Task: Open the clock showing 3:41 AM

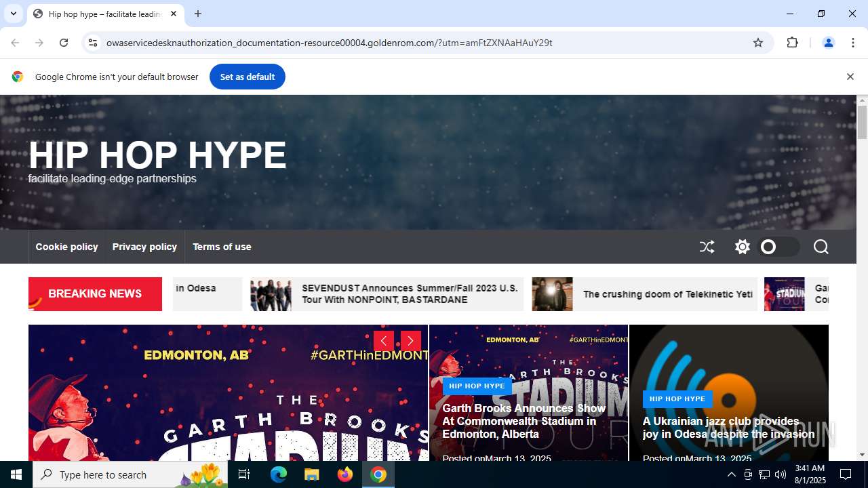Action: (810, 474)
